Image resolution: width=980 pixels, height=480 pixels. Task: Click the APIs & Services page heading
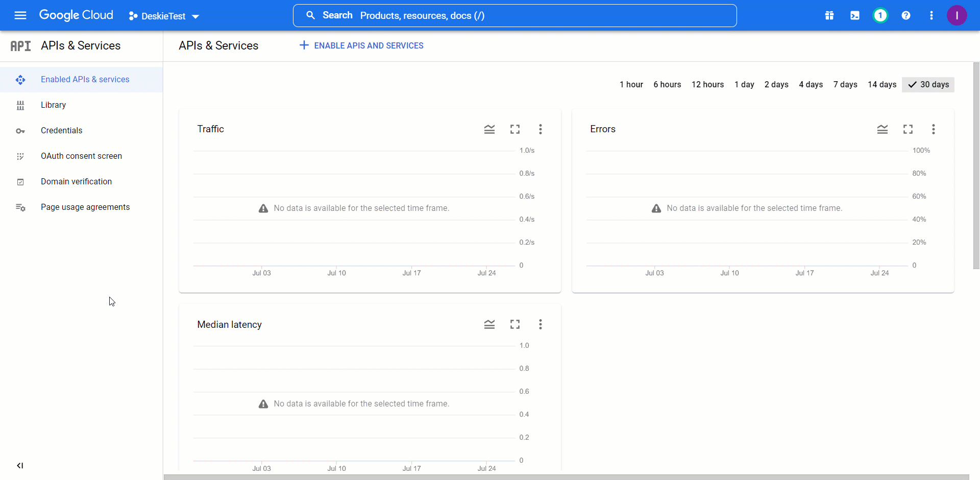coord(218,45)
